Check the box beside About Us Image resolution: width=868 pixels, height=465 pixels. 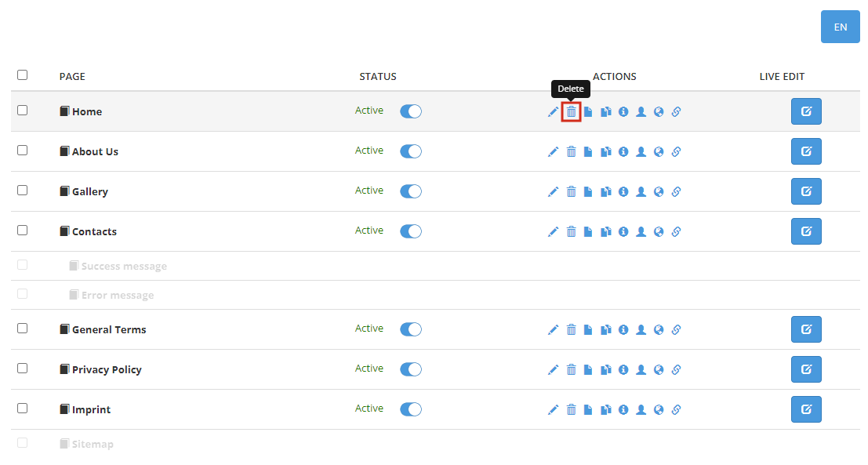pos(22,150)
